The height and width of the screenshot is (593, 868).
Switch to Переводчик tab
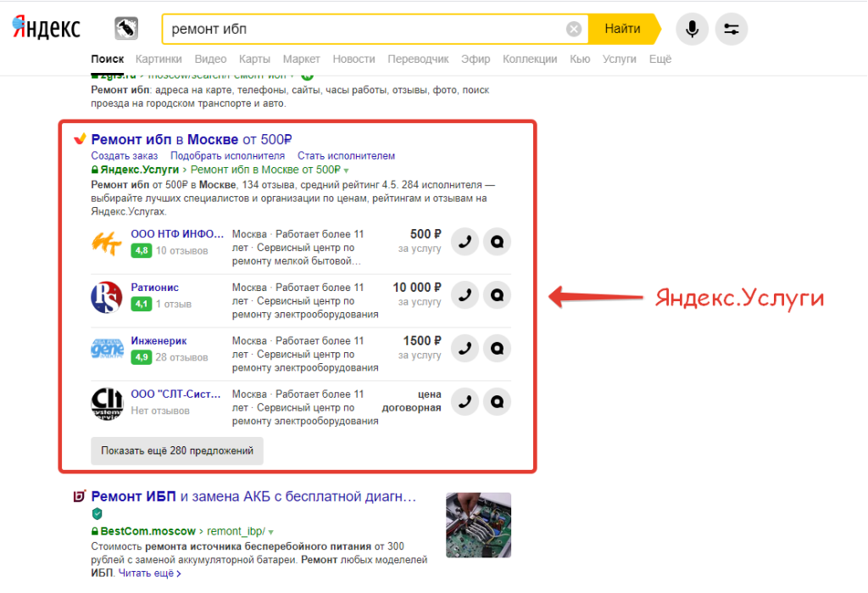click(x=418, y=59)
